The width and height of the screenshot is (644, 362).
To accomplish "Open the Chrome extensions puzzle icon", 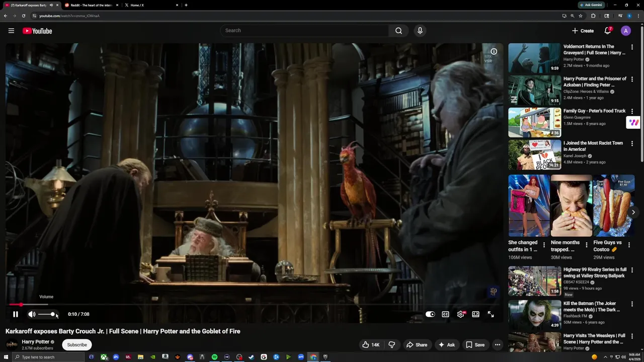I will [593, 16].
